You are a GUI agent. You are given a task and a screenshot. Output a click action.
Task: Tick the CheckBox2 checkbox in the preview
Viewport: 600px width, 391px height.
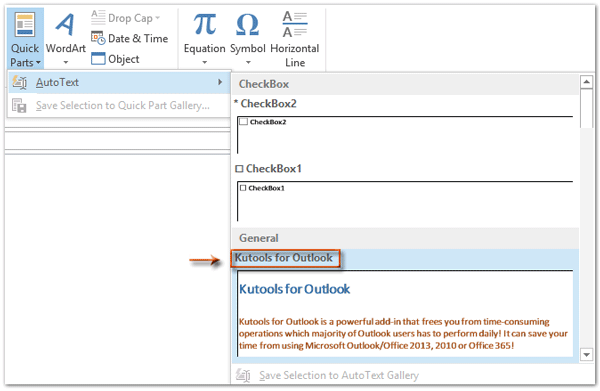click(x=243, y=122)
